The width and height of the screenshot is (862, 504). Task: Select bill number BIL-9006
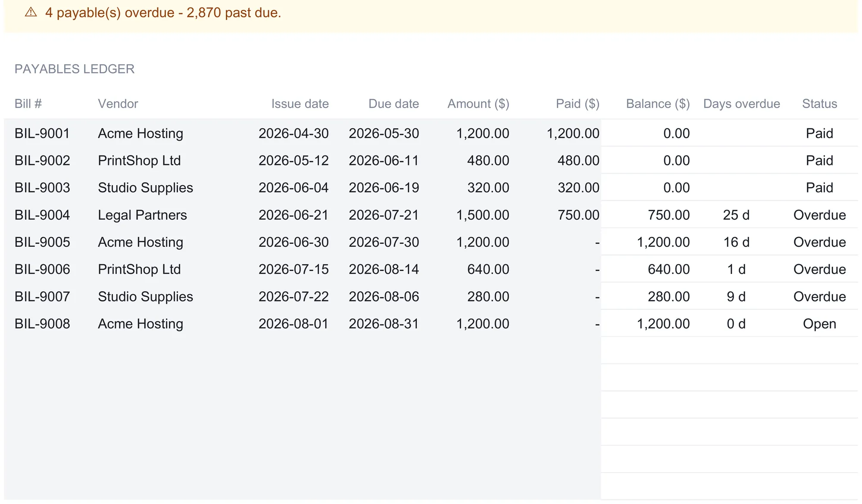pyautogui.click(x=42, y=269)
